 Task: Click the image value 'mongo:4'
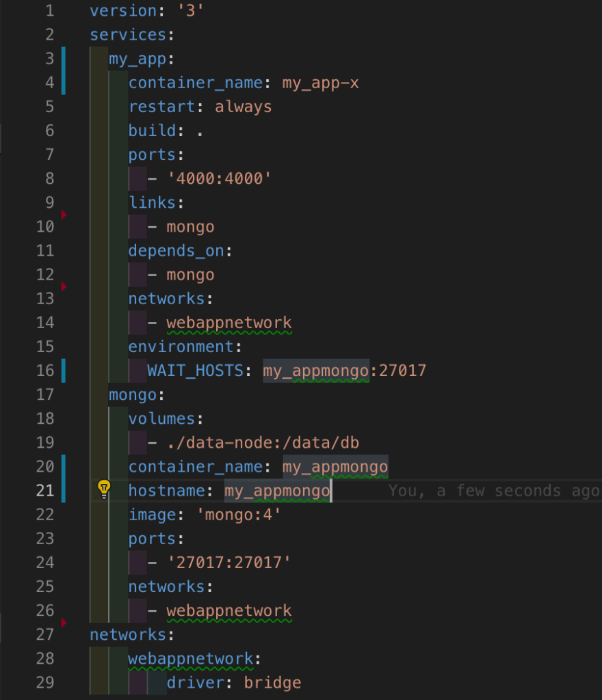coord(239,515)
